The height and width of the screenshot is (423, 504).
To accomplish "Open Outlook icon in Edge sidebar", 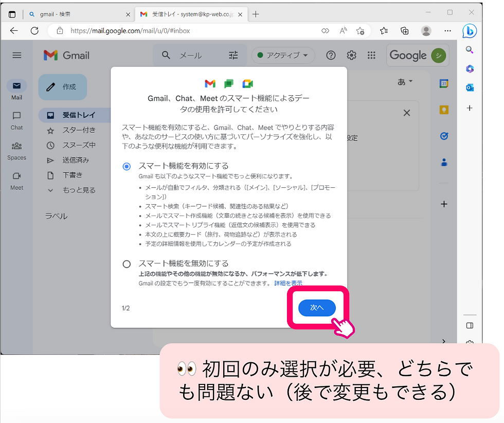I will click(470, 87).
